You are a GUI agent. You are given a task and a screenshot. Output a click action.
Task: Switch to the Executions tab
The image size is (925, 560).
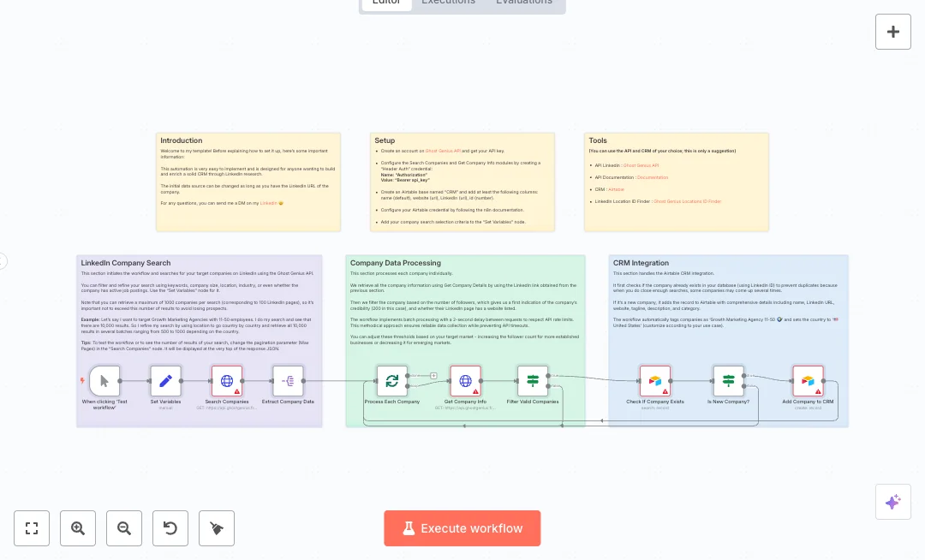(448, 3)
